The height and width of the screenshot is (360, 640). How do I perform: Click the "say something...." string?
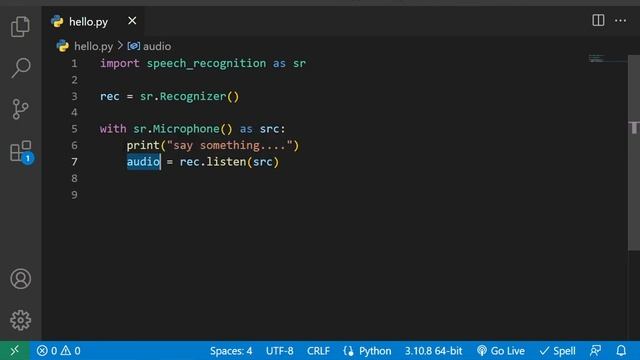229,146
